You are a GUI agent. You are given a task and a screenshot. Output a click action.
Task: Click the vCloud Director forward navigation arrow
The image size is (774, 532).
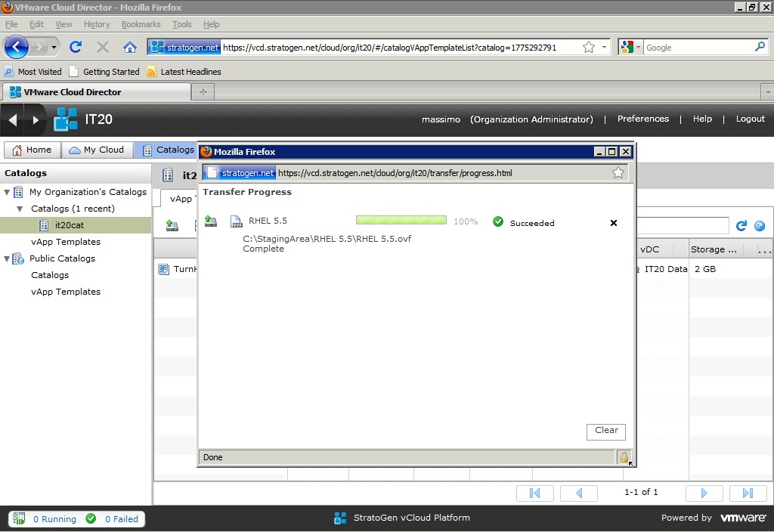[x=35, y=119]
